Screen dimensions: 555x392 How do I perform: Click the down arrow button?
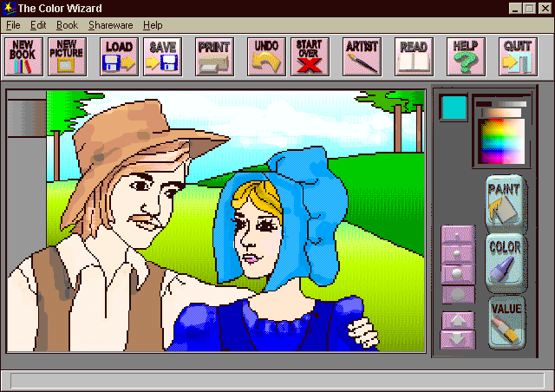click(x=458, y=339)
